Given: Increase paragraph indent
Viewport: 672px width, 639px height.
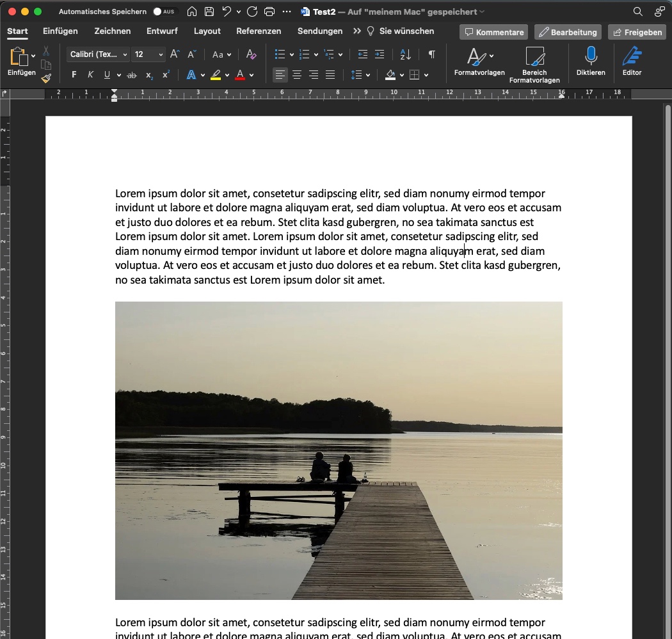Looking at the screenshot, I should 380,54.
